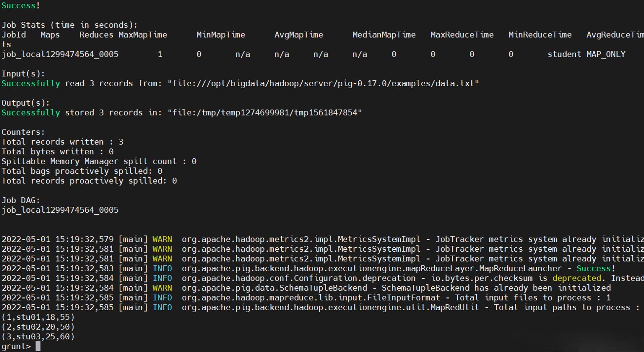Click the Total records written line
Viewport: 644px width, 352px height.
[x=62, y=142]
